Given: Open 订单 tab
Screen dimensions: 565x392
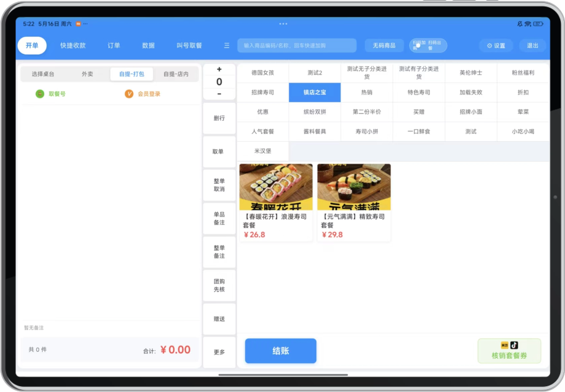Looking at the screenshot, I should click(114, 46).
